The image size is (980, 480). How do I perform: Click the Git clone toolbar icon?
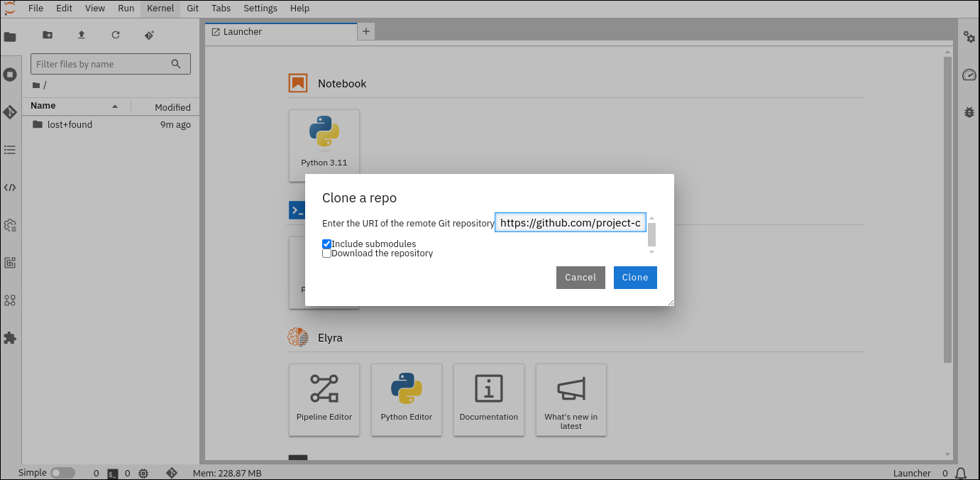point(150,35)
